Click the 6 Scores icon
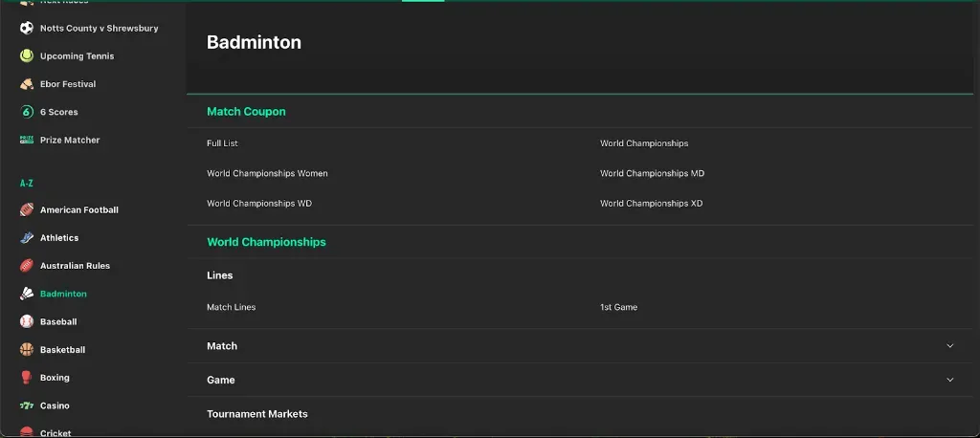980x438 pixels. tap(27, 112)
